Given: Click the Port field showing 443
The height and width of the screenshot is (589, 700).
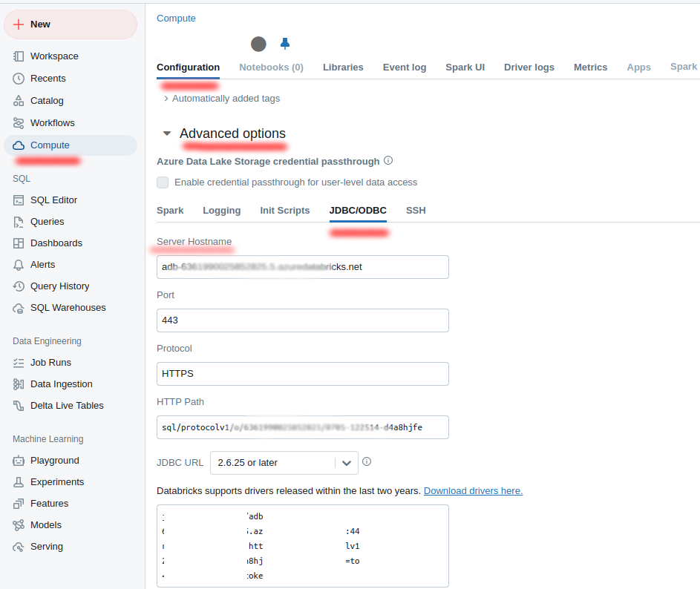Looking at the screenshot, I should [303, 320].
